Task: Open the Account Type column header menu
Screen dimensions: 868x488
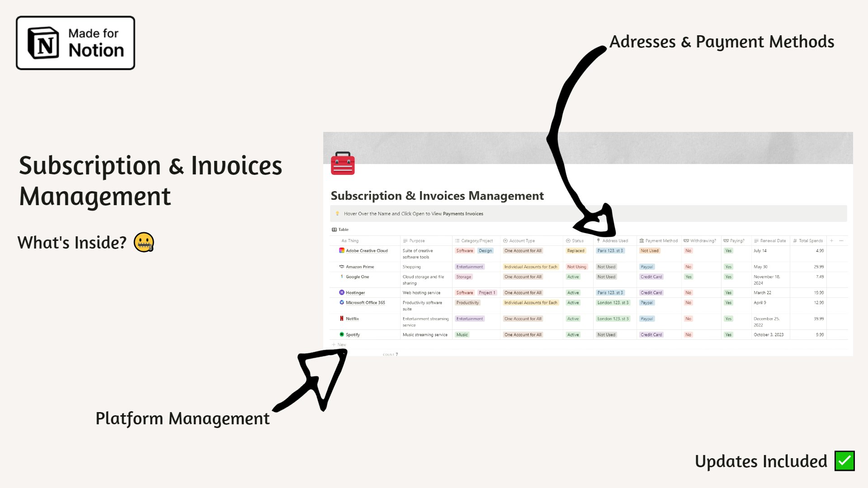Action: click(x=519, y=241)
